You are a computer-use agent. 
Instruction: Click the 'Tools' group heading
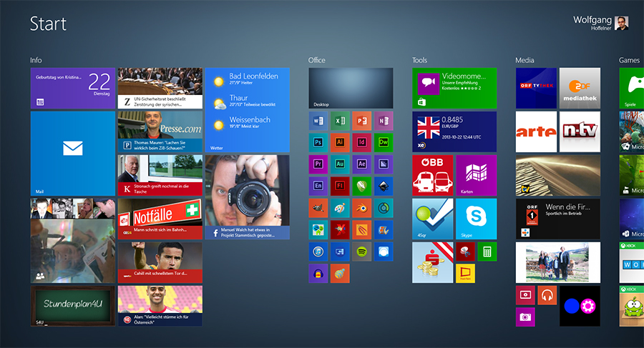pos(420,60)
